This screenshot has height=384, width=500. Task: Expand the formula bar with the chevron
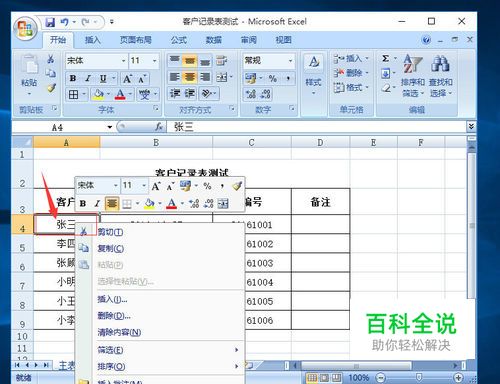[471, 126]
